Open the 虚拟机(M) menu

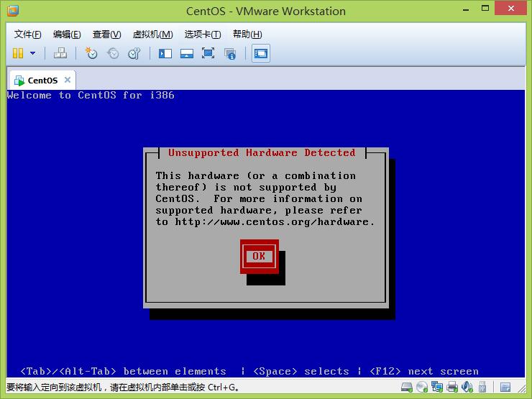152,34
